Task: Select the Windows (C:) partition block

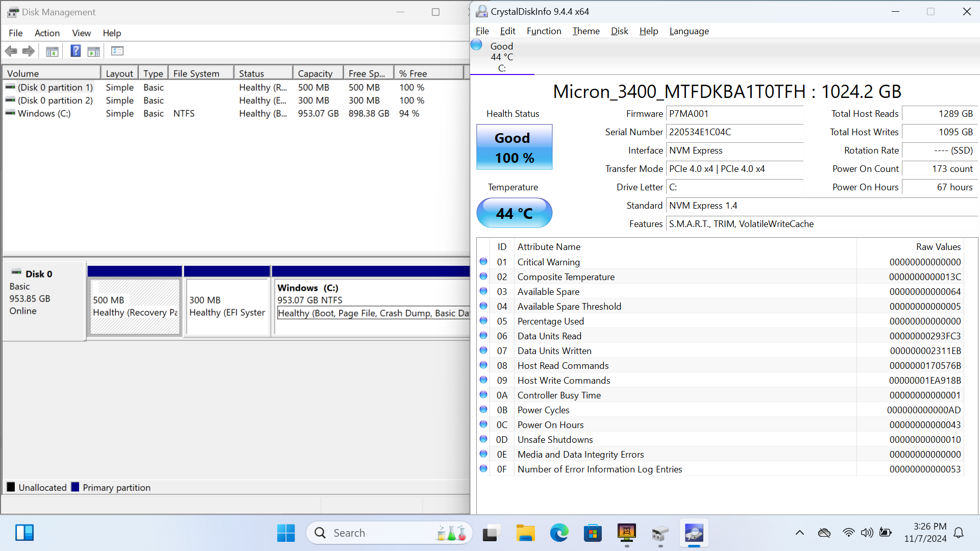Action: (x=372, y=306)
